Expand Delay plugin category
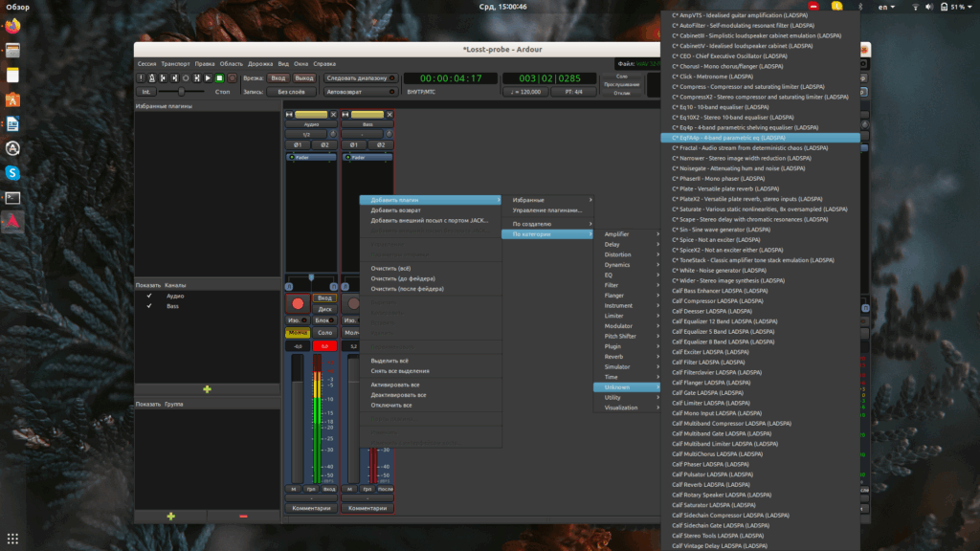This screenshot has width=980, height=551. click(x=627, y=244)
